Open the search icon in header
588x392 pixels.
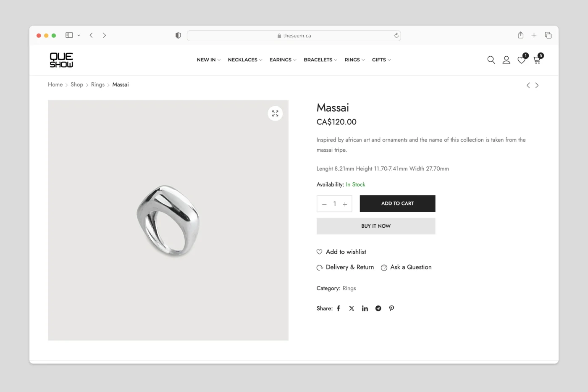[491, 60]
